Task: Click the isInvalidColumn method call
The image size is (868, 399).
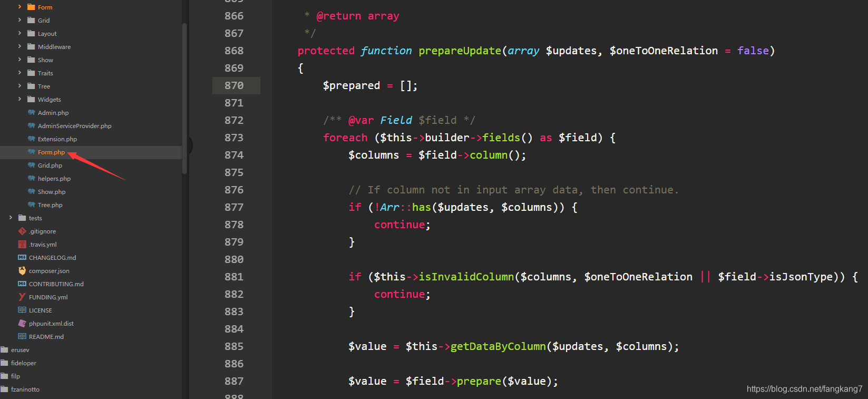Action: (466, 277)
